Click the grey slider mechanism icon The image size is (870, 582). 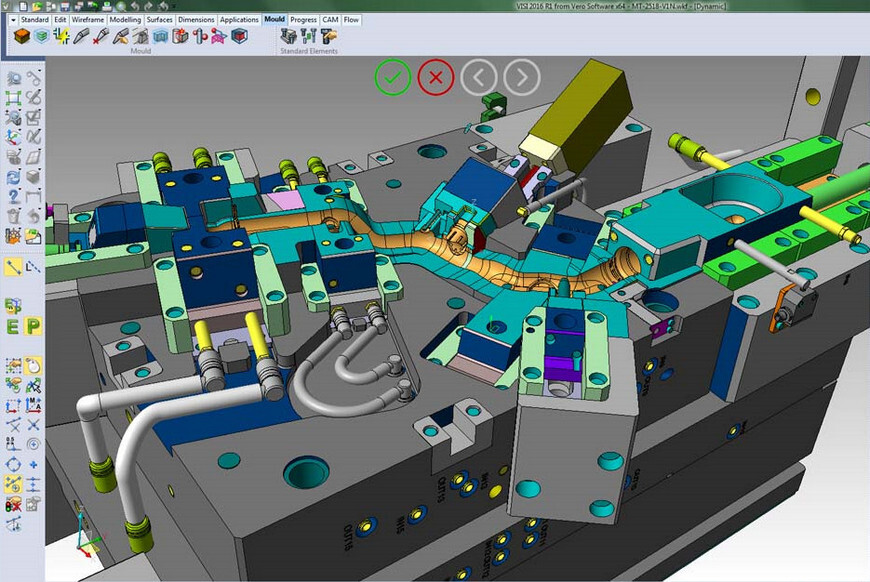140,37
